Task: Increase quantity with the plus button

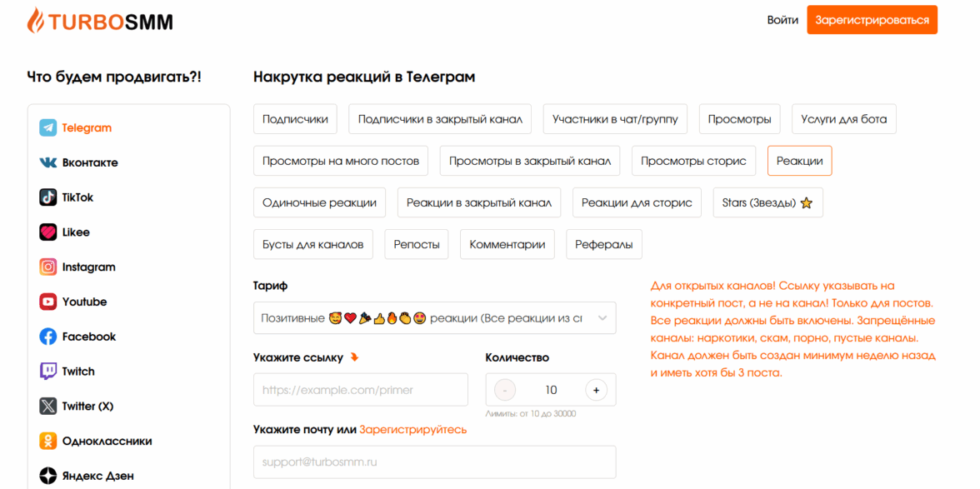Action: coord(597,390)
